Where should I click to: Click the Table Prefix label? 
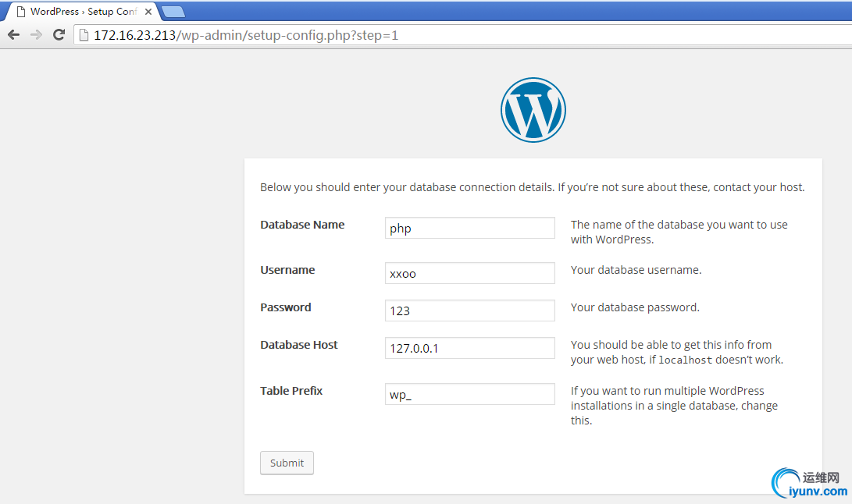click(291, 391)
